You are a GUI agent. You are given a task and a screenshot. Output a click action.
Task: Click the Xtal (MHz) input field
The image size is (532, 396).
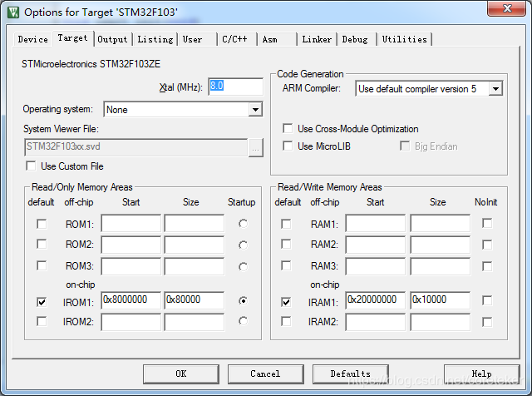point(235,87)
